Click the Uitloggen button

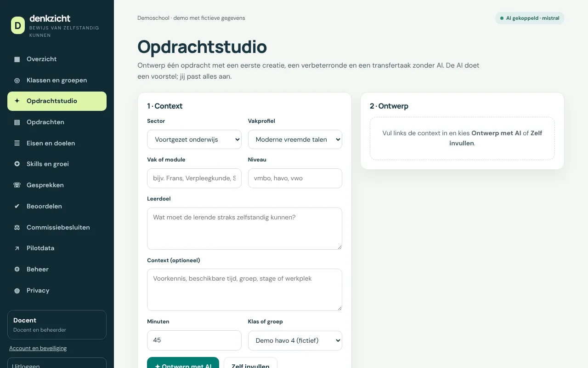click(57, 363)
